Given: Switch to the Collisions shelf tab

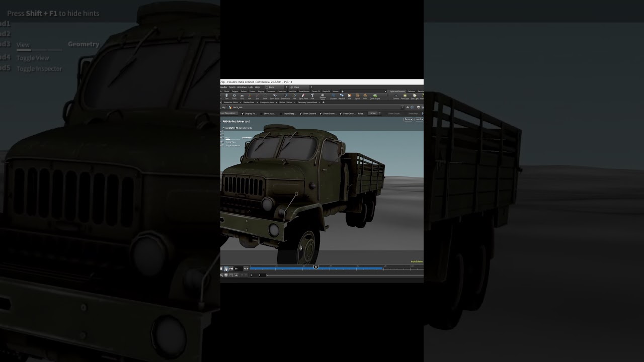Looking at the screenshot, I should tap(411, 92).
